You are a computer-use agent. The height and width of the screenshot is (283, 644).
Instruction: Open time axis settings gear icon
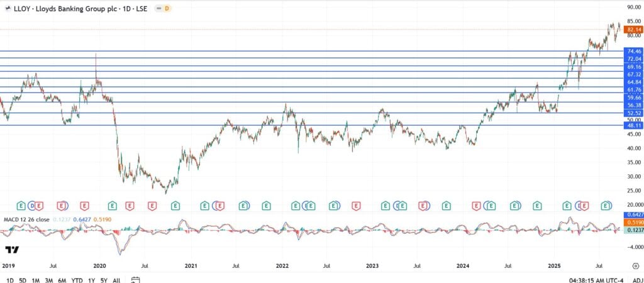click(635, 266)
